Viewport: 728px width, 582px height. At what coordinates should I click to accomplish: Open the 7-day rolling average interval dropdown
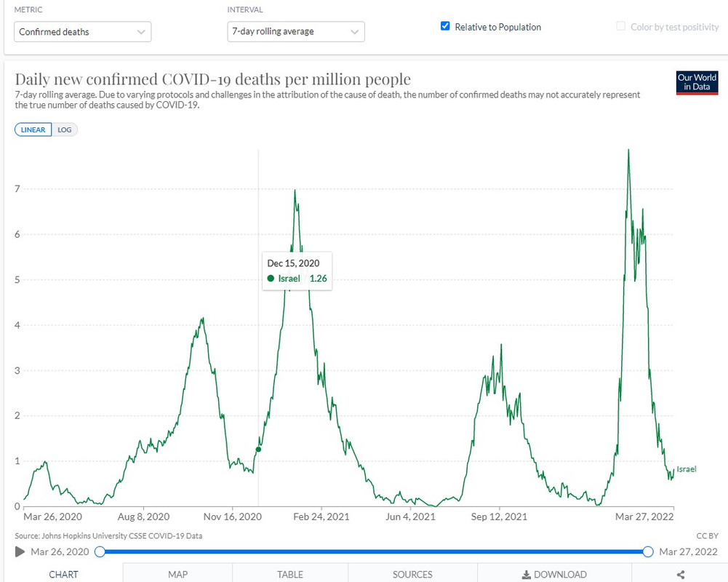click(x=296, y=31)
